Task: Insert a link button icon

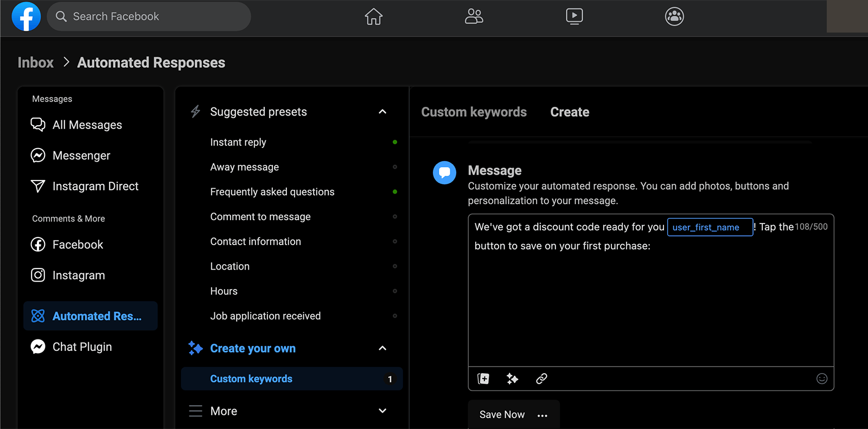Action: [541, 379]
